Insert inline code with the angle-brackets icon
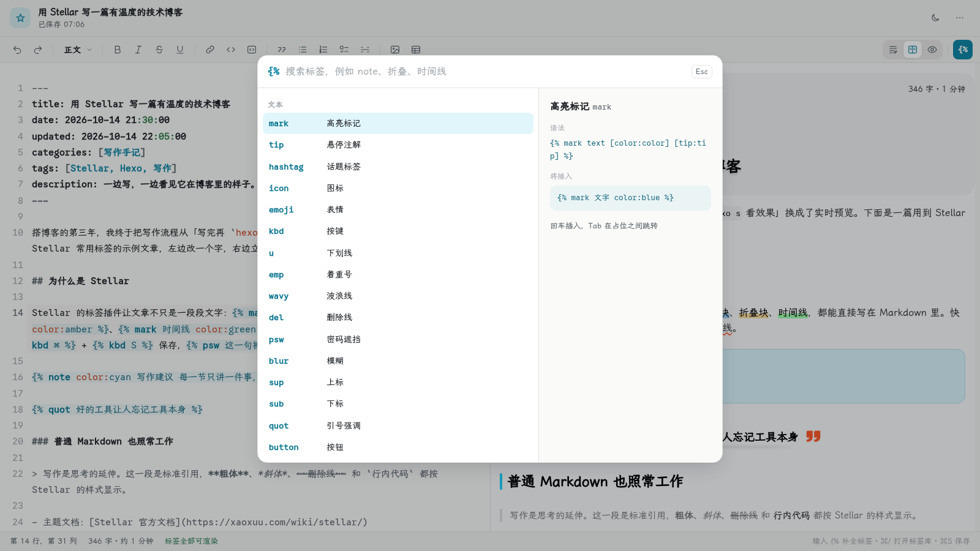980x551 pixels. pos(231,50)
